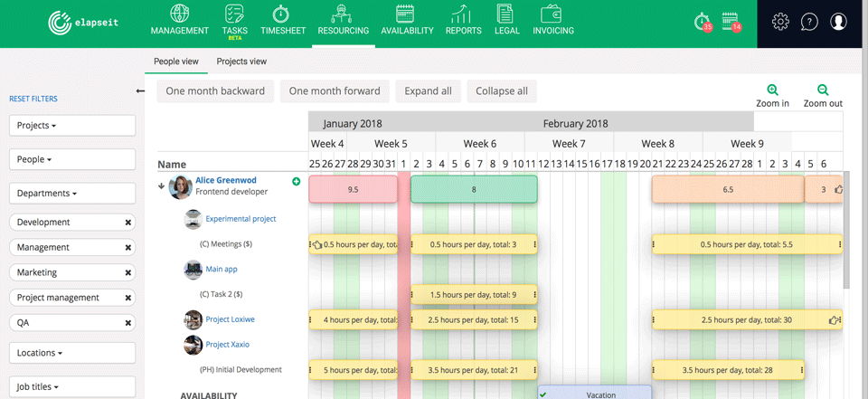This screenshot has width=868, height=399.
Task: Switch to People view tab
Action: 176,62
